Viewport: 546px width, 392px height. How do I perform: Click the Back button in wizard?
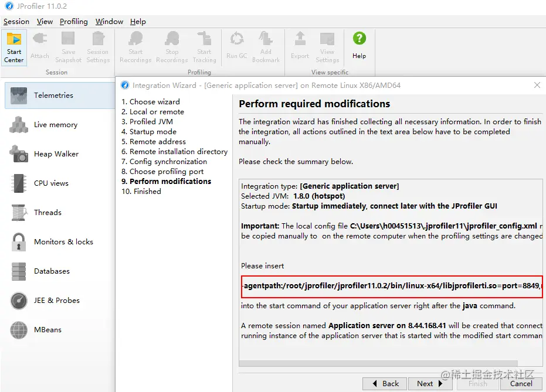point(385,384)
